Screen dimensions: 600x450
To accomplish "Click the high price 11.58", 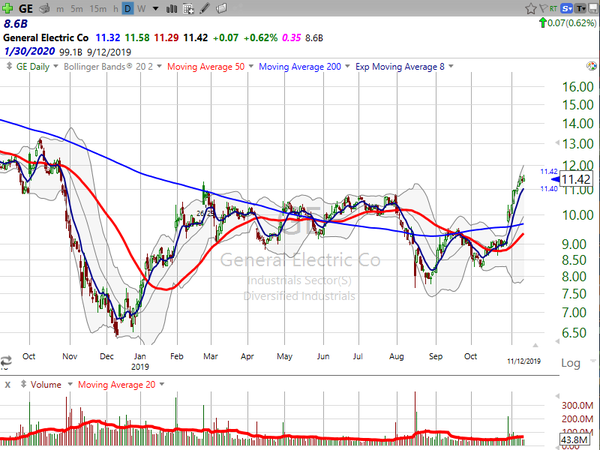I will pos(137,38).
